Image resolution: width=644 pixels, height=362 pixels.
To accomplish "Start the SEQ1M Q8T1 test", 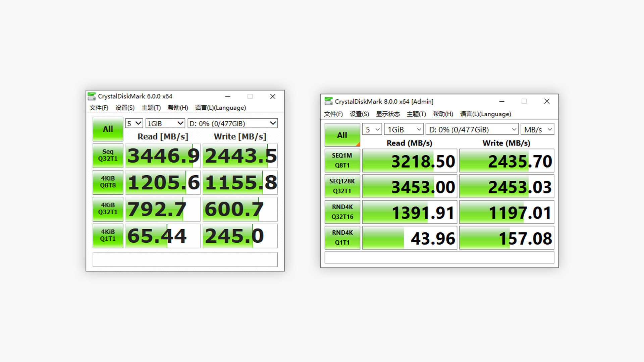I will [342, 161].
